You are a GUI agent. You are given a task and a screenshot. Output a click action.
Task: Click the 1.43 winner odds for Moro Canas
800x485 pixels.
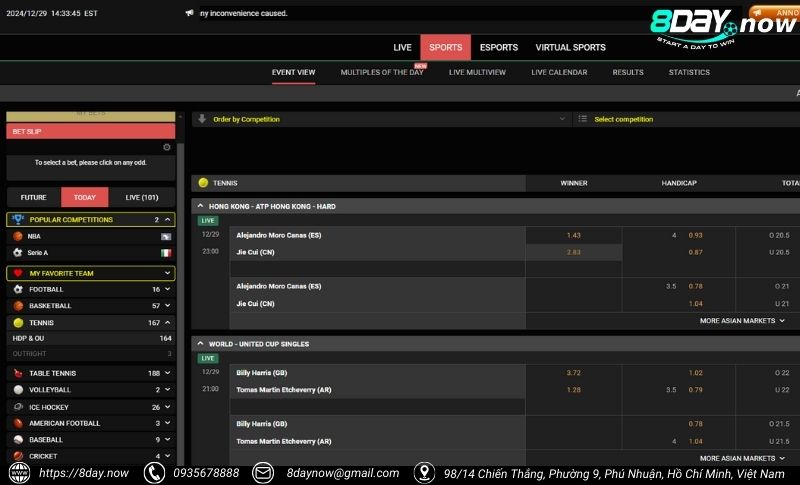pyautogui.click(x=574, y=235)
